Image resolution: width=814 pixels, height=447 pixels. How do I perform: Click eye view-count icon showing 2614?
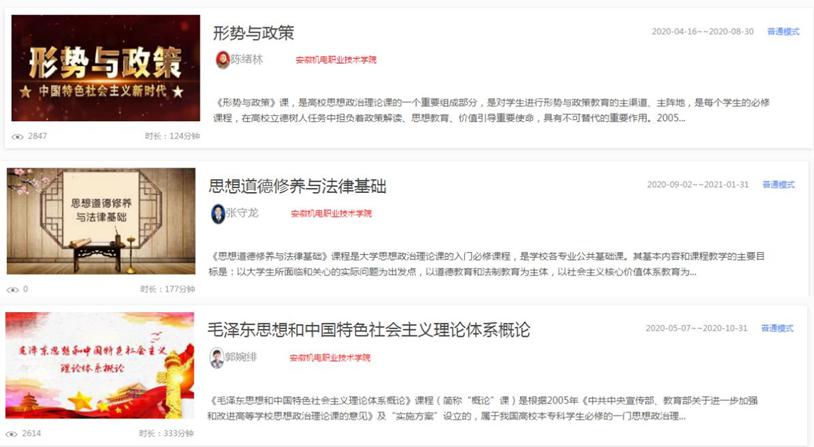pos(11,434)
